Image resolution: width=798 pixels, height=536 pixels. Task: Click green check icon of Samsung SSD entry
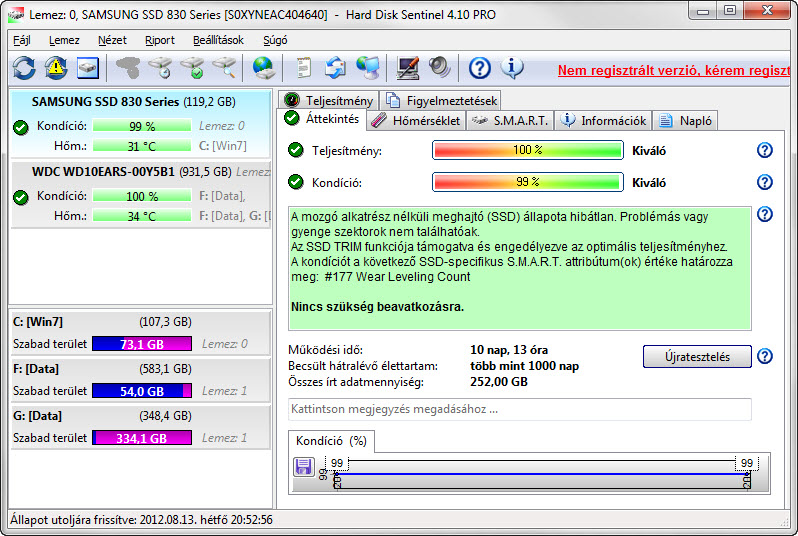click(21, 127)
